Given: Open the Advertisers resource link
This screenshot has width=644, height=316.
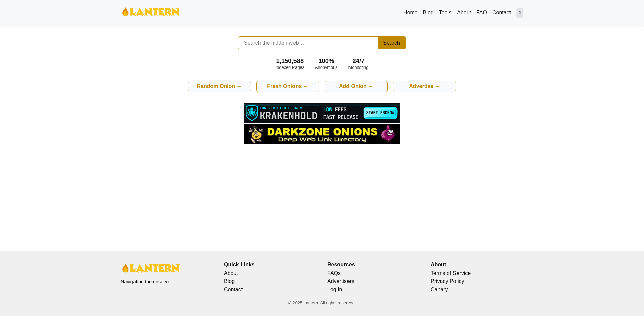Looking at the screenshot, I should point(340,281).
